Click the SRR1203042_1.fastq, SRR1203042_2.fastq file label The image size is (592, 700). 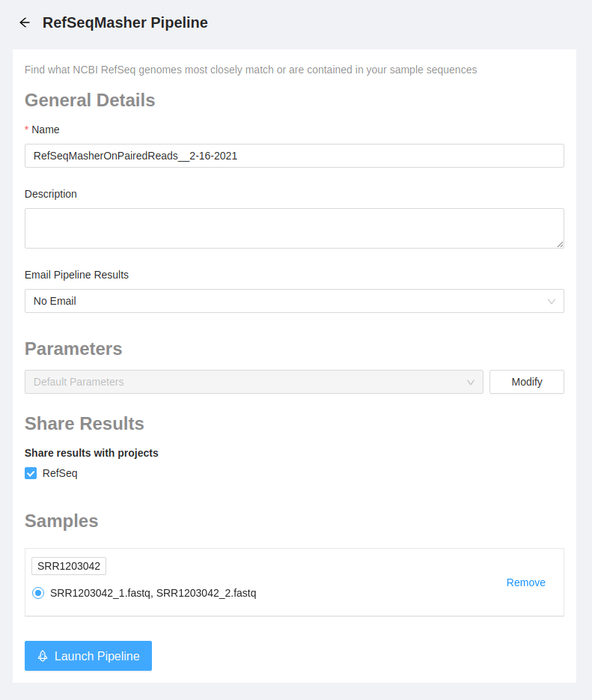coord(153,593)
